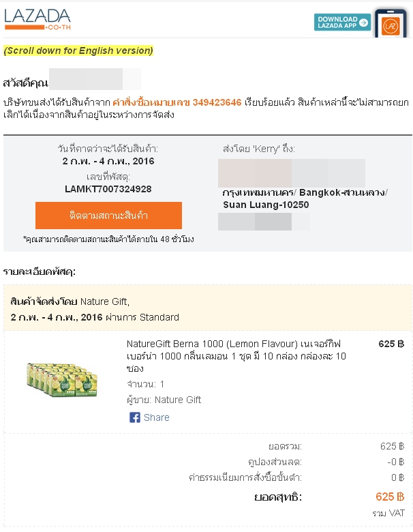413x532 pixels.
Task: Click the arrow icon in the download banner
Action: click(364, 22)
